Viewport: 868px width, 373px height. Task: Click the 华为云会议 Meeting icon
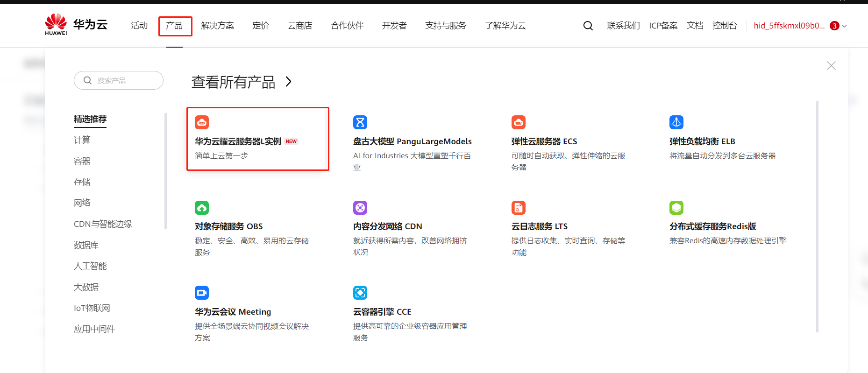coord(202,293)
